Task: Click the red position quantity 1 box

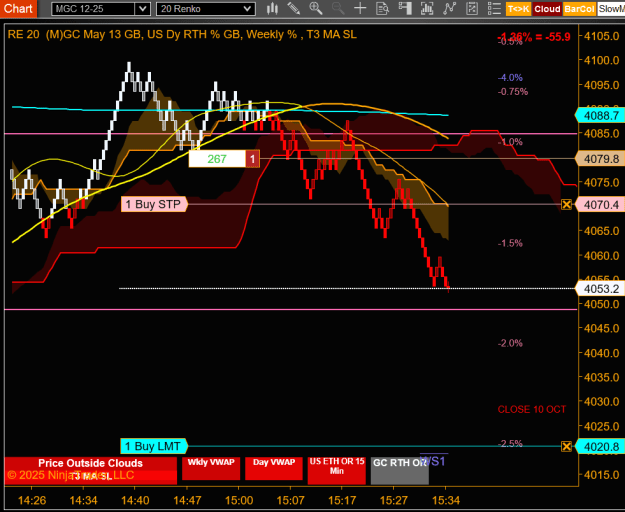Action: pos(252,159)
